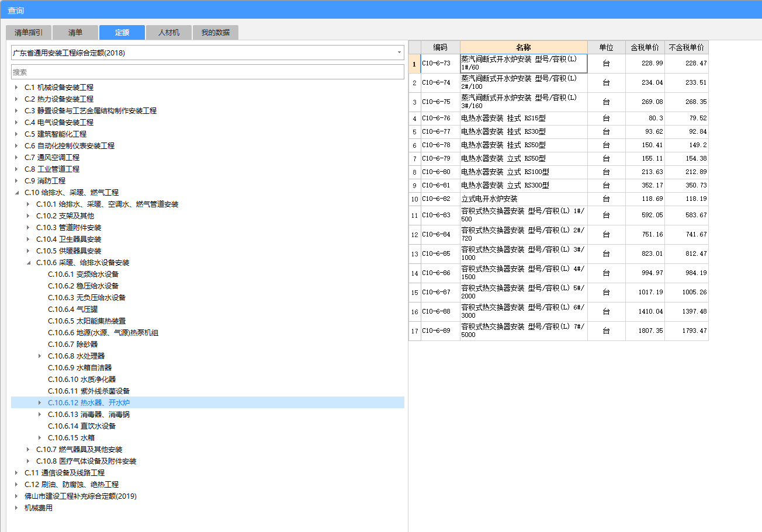The image size is (762, 532).
Task: Select C.12 刷油、防腐蚀、绝热工程
Action: click(71, 485)
